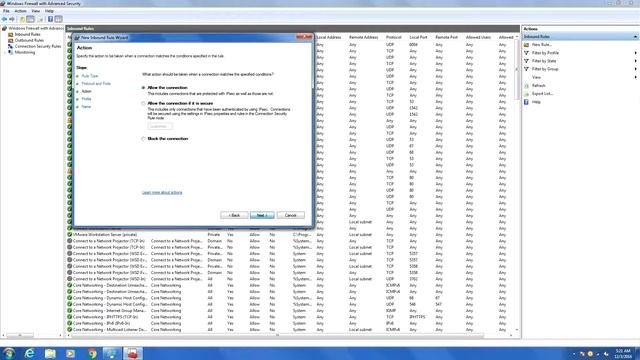Open the View menu in menu bar
640x360 pixels.
[36, 11]
